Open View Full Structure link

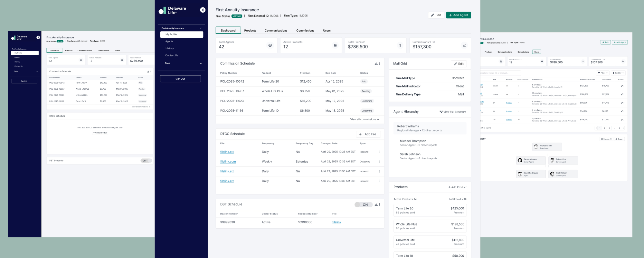pos(453,112)
